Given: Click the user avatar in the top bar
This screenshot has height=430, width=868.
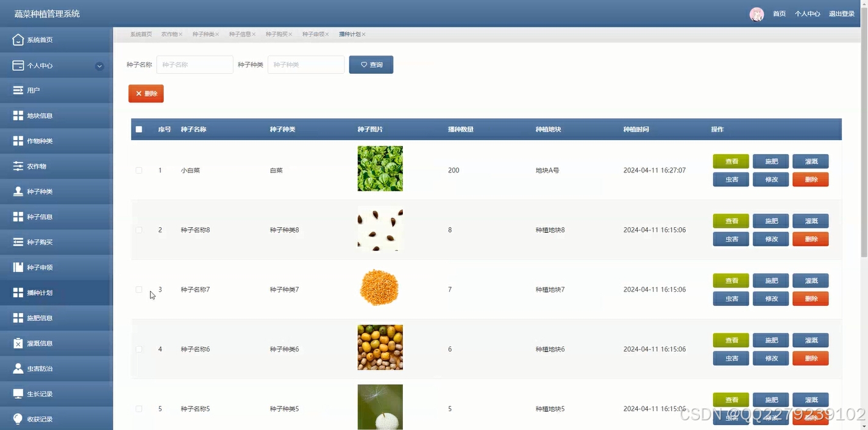Looking at the screenshot, I should click(756, 13).
